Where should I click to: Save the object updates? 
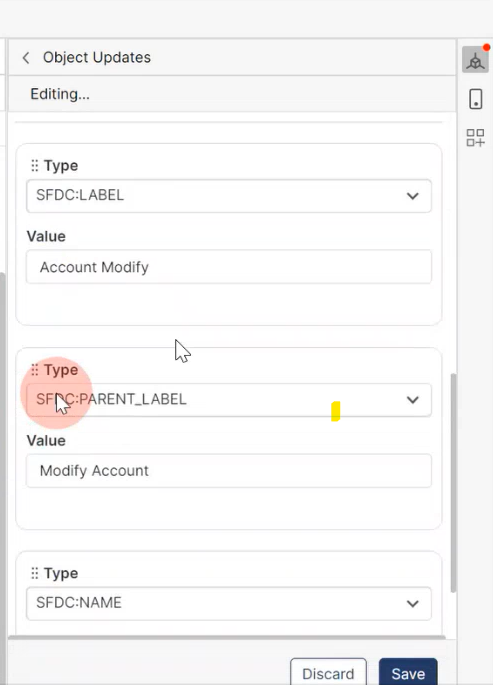[408, 673]
